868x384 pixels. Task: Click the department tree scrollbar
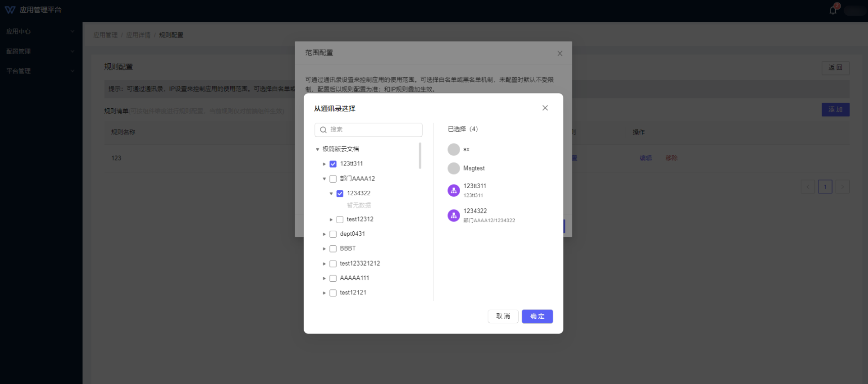click(420, 156)
